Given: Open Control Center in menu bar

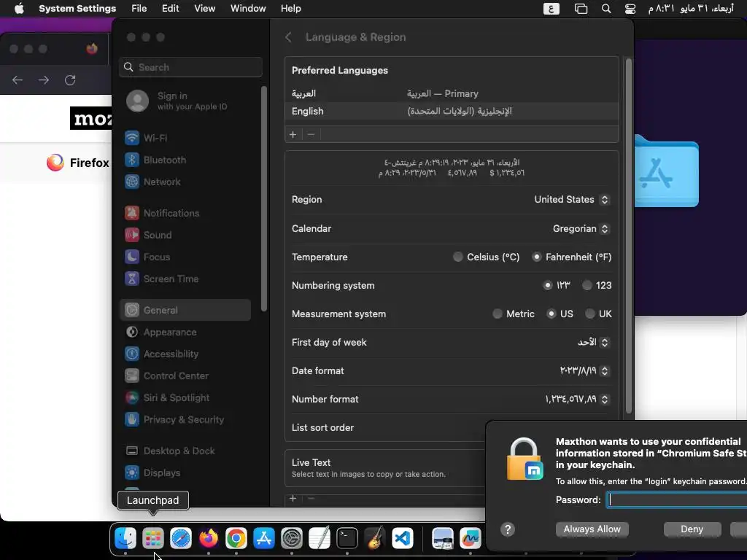Looking at the screenshot, I should [630, 9].
